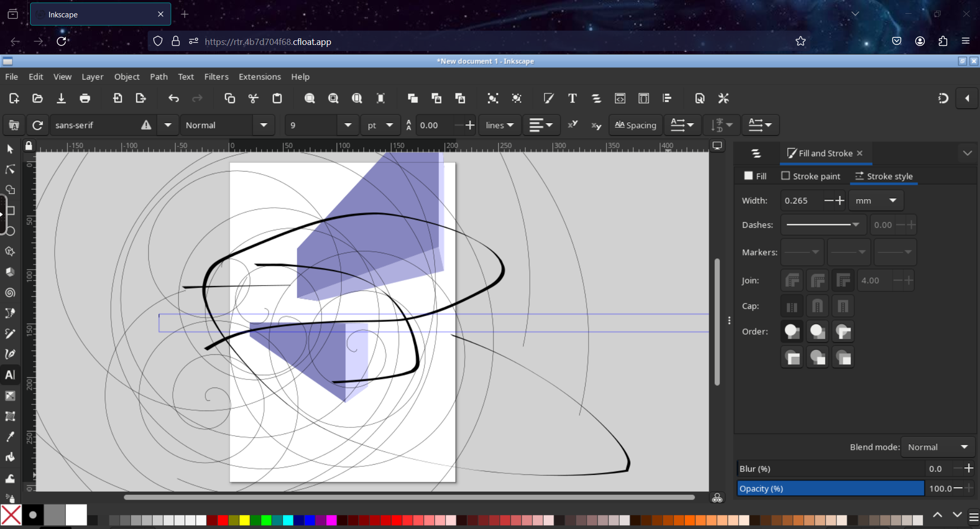
Task: Cut selection with scissors icon
Action: click(x=253, y=99)
